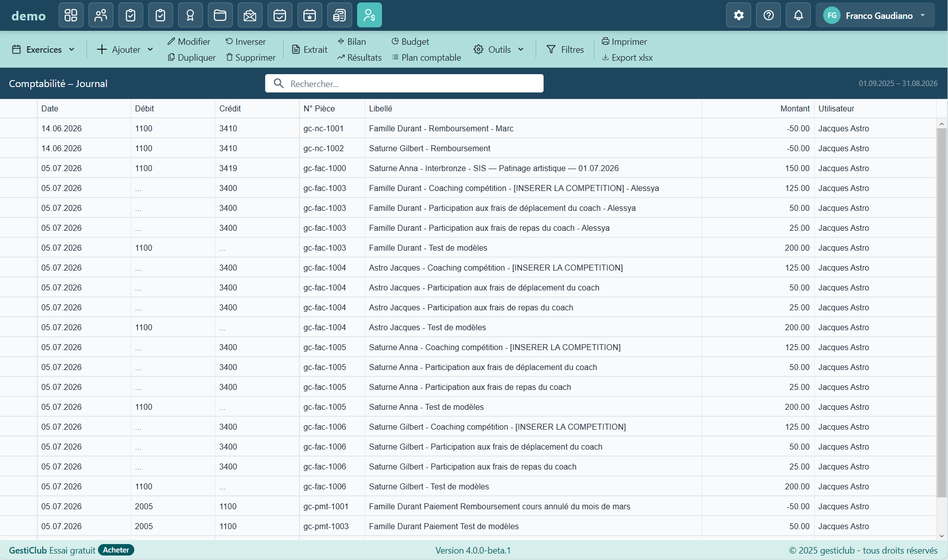Select Saturne Anna frais de repas row
The width and height of the screenshot is (948, 560).
pos(468,387)
